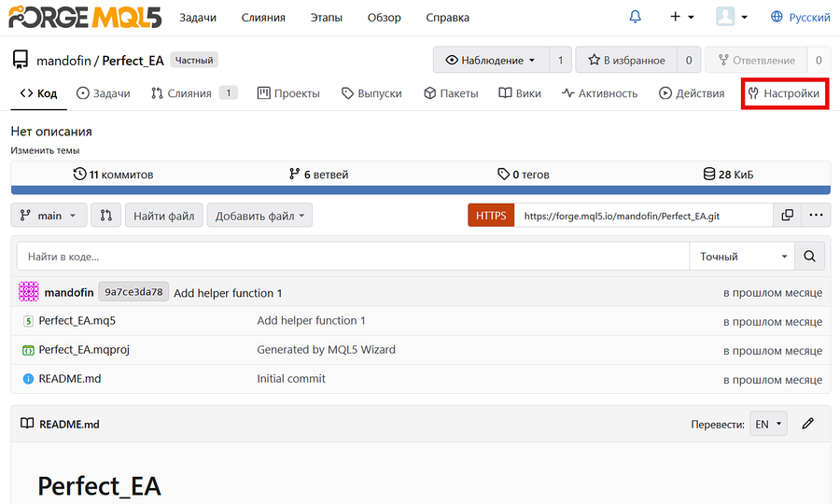
Task: Switch to the repository Слияния tab
Action: 194,93
